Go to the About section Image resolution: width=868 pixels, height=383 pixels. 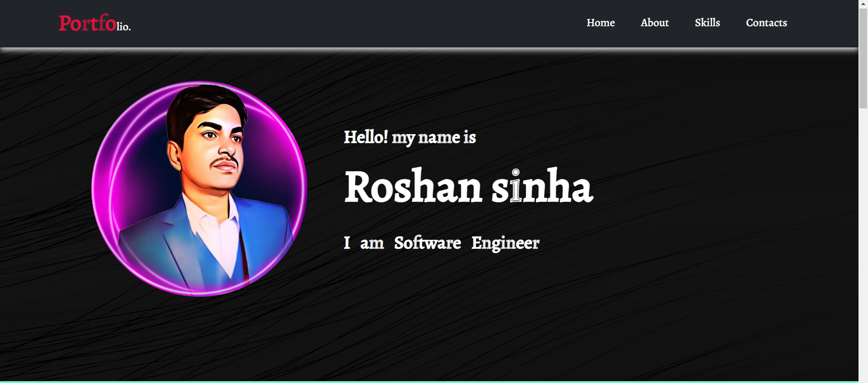[x=655, y=23]
